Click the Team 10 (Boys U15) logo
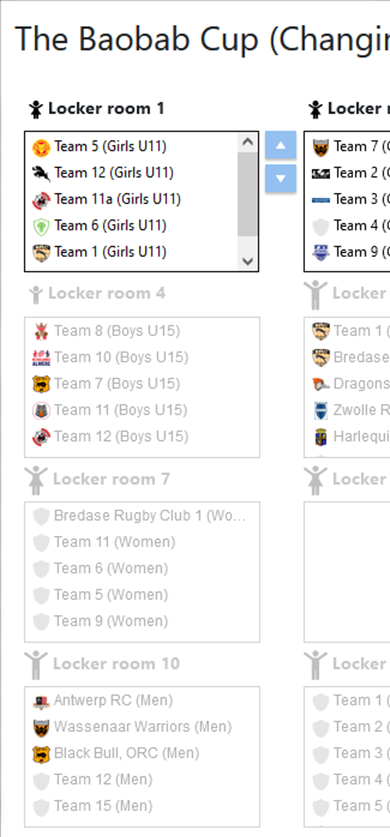The image size is (390, 837). point(41,358)
